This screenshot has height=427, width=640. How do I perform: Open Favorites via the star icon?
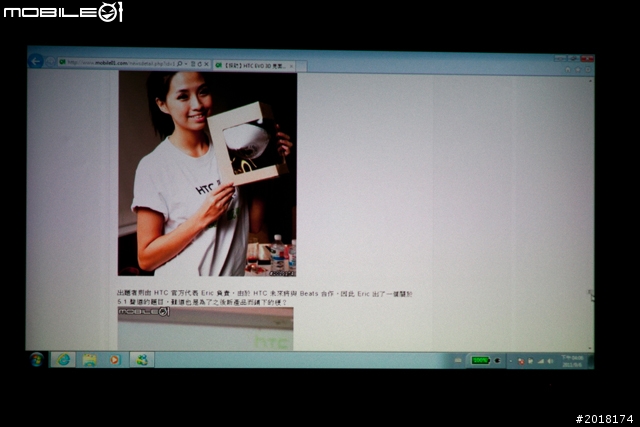(x=578, y=69)
